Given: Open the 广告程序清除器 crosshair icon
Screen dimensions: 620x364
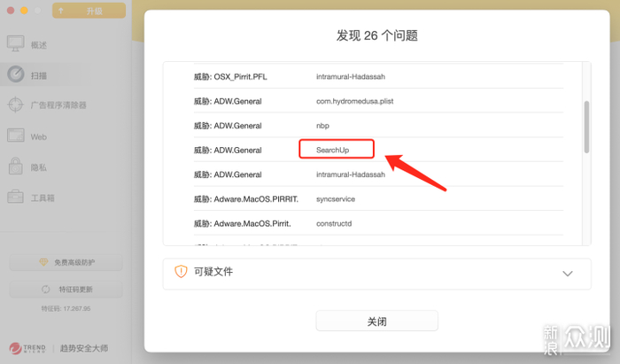Looking at the screenshot, I should pyautogui.click(x=15, y=105).
